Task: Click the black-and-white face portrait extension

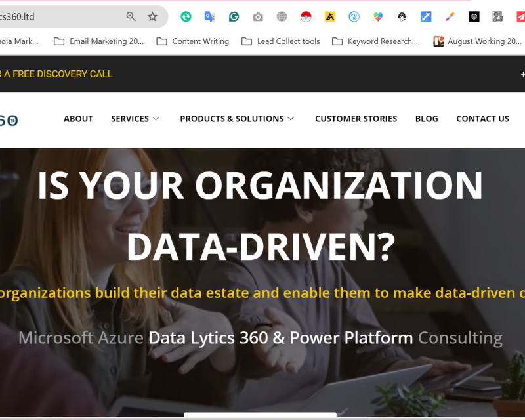Action: pyautogui.click(x=402, y=16)
